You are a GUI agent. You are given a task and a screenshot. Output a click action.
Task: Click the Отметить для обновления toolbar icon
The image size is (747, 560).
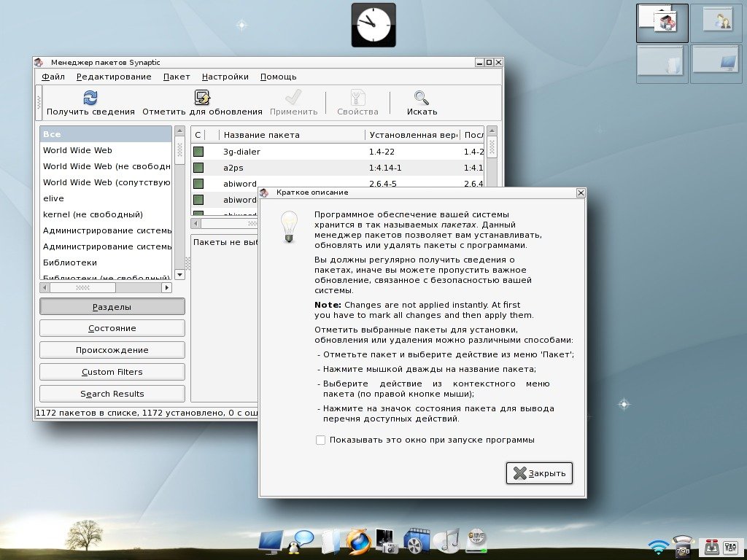point(203,98)
